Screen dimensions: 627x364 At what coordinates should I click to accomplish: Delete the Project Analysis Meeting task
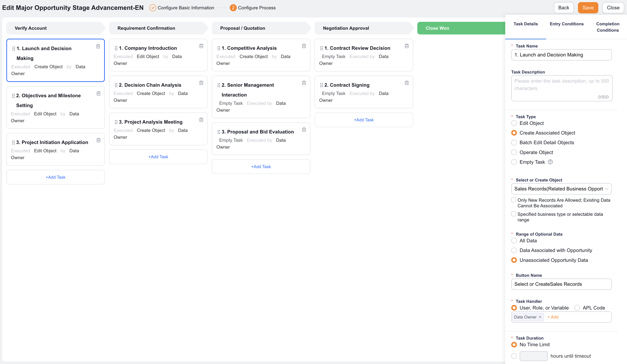(201, 120)
